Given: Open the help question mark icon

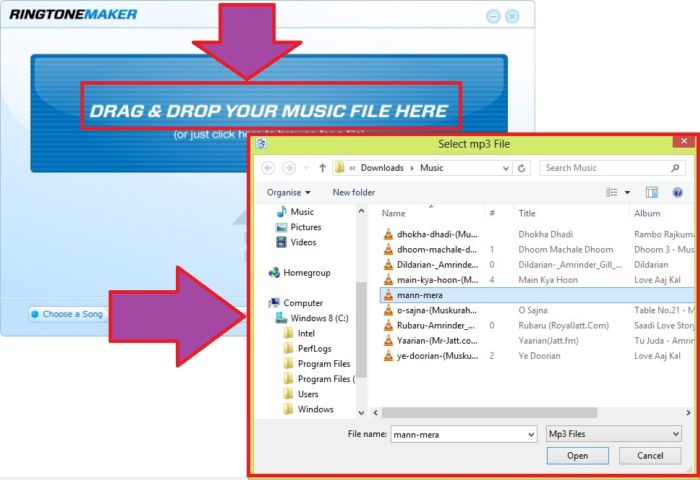Looking at the screenshot, I should [x=677, y=192].
